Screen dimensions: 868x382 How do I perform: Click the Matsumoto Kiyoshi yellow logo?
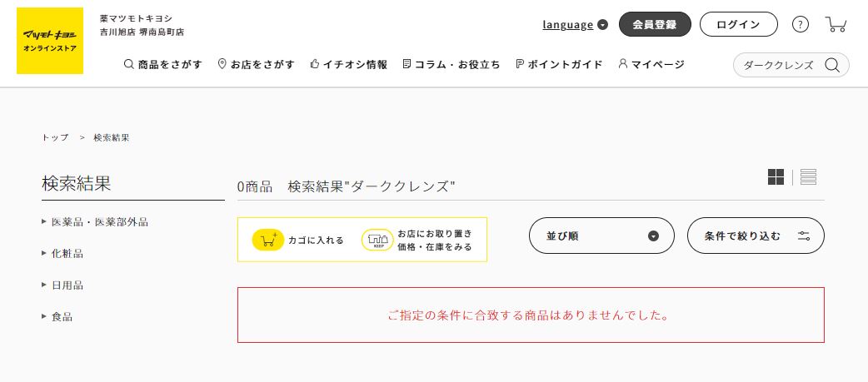click(50, 41)
